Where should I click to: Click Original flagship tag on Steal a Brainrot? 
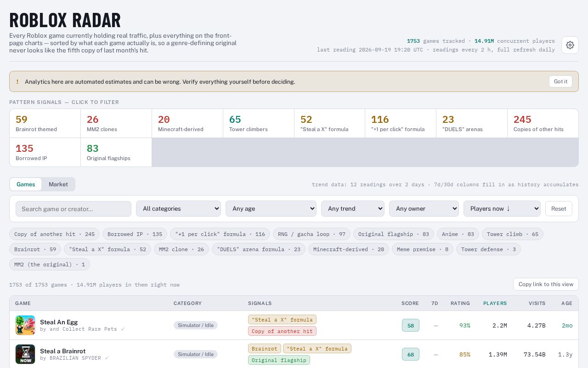coord(279,360)
